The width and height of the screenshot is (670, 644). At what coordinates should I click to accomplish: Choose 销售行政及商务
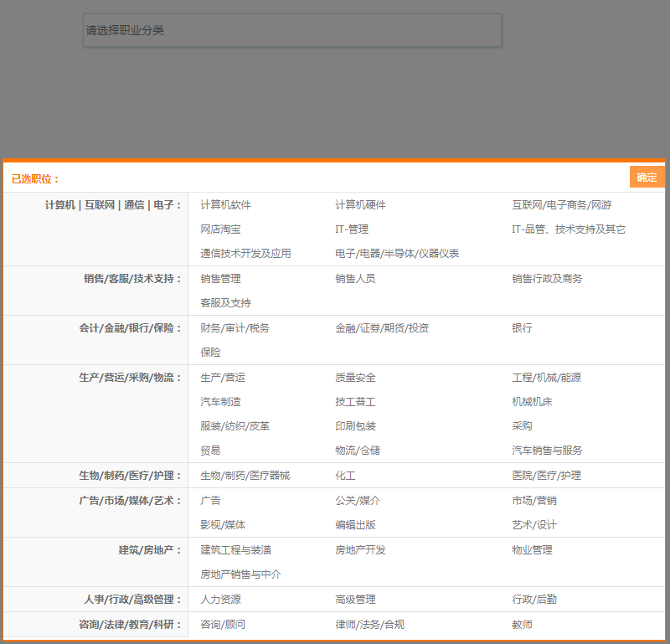click(x=547, y=279)
